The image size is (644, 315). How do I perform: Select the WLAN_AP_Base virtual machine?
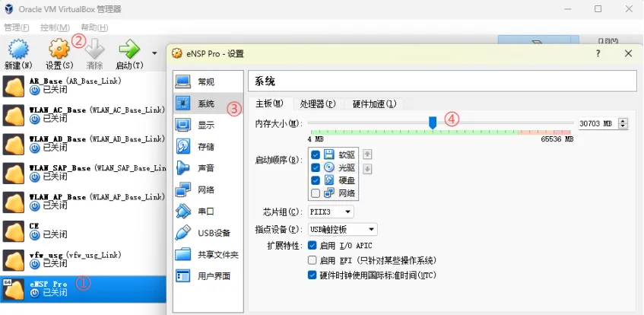tap(84, 202)
